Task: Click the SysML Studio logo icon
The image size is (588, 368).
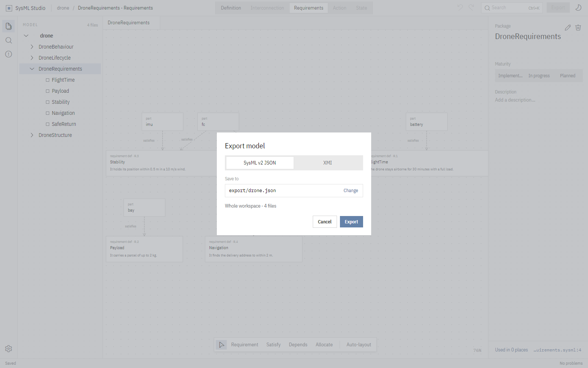Action: coord(9,8)
